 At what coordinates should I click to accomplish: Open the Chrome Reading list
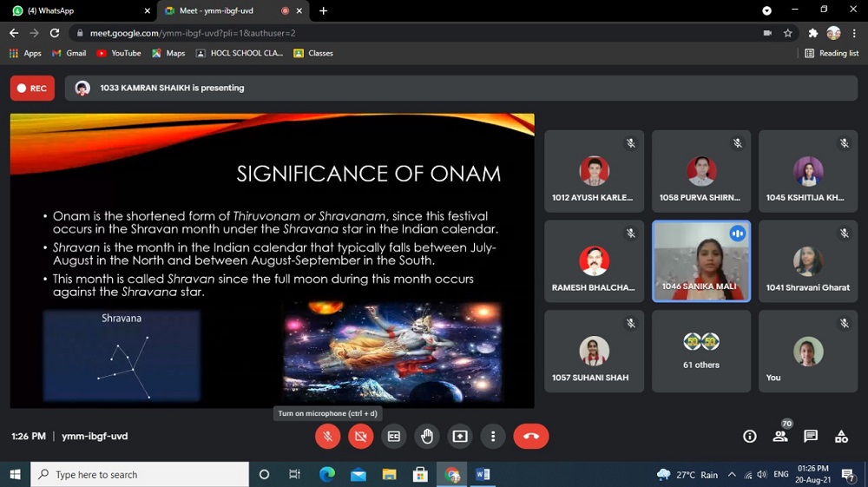tap(832, 53)
